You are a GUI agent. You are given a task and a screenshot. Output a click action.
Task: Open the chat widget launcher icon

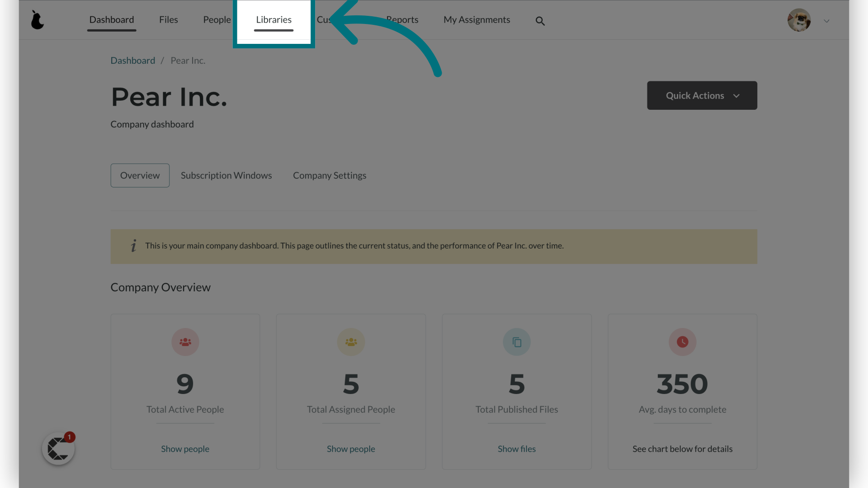pyautogui.click(x=58, y=449)
